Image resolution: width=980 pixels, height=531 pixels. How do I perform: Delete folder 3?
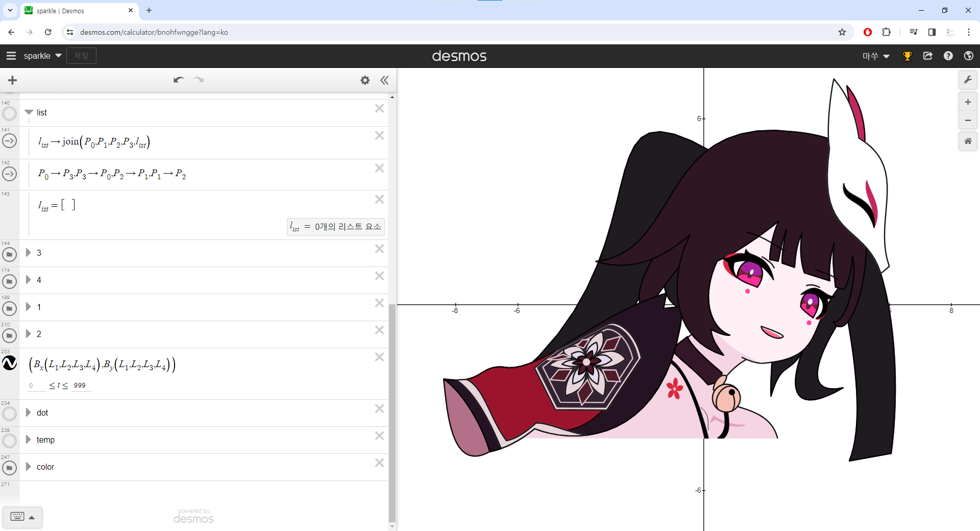(379, 249)
